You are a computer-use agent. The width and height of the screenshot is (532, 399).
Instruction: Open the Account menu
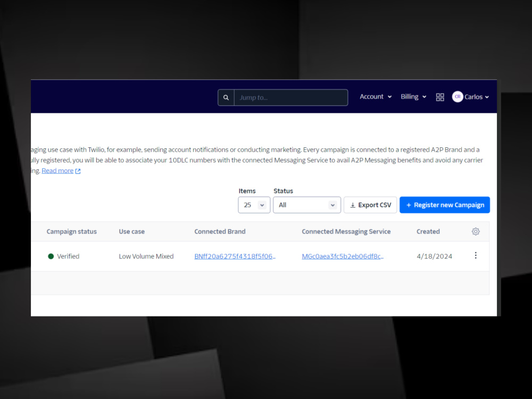(376, 97)
